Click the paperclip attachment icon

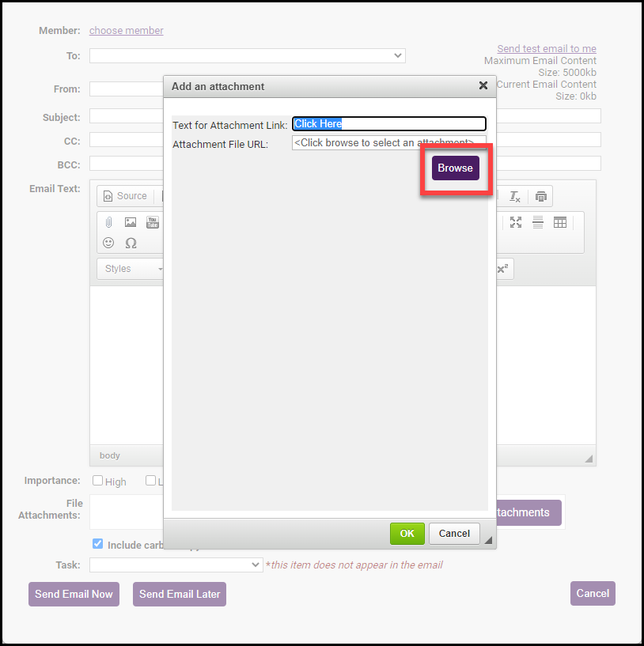click(108, 222)
